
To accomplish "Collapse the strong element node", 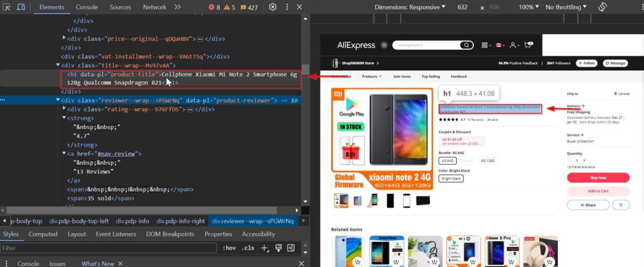I will coord(64,118).
